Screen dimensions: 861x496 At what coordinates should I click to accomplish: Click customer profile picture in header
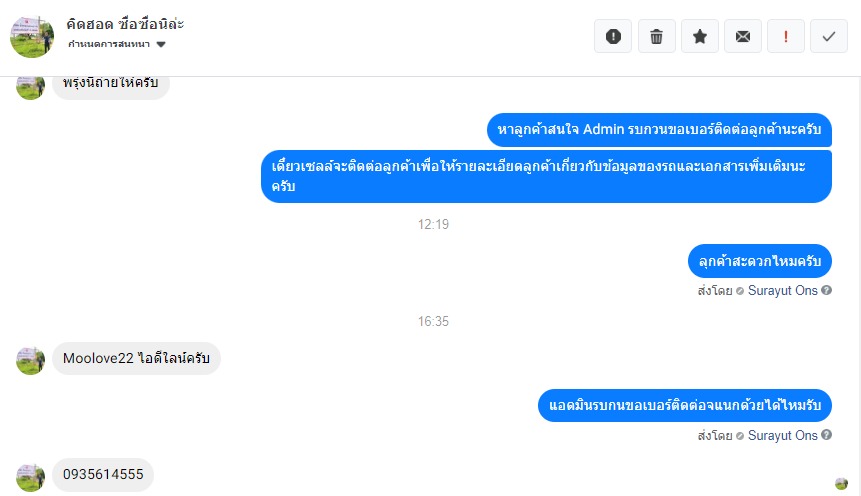click(x=31, y=36)
